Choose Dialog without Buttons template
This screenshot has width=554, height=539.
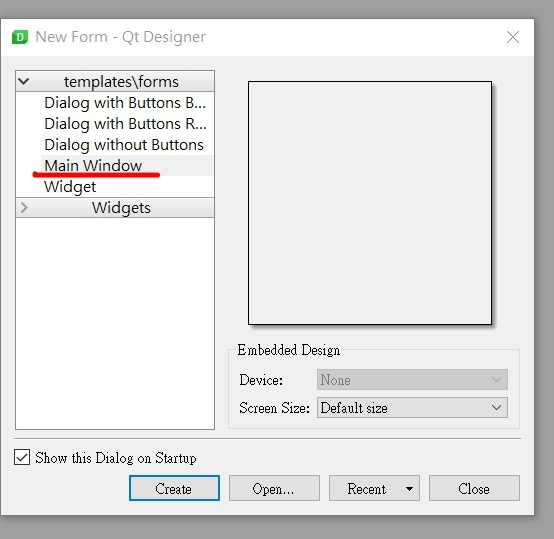pos(124,145)
